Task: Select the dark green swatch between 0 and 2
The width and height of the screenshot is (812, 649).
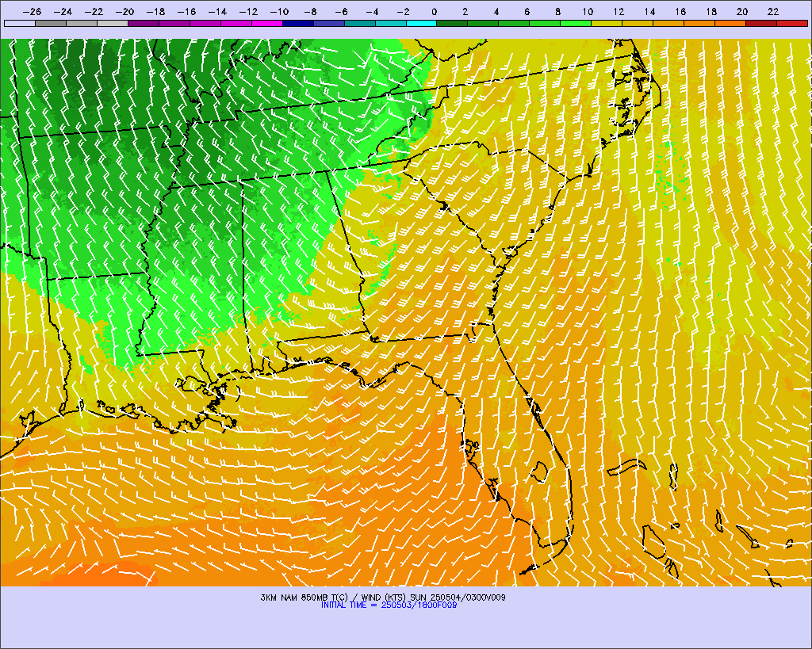Action: 453,23
